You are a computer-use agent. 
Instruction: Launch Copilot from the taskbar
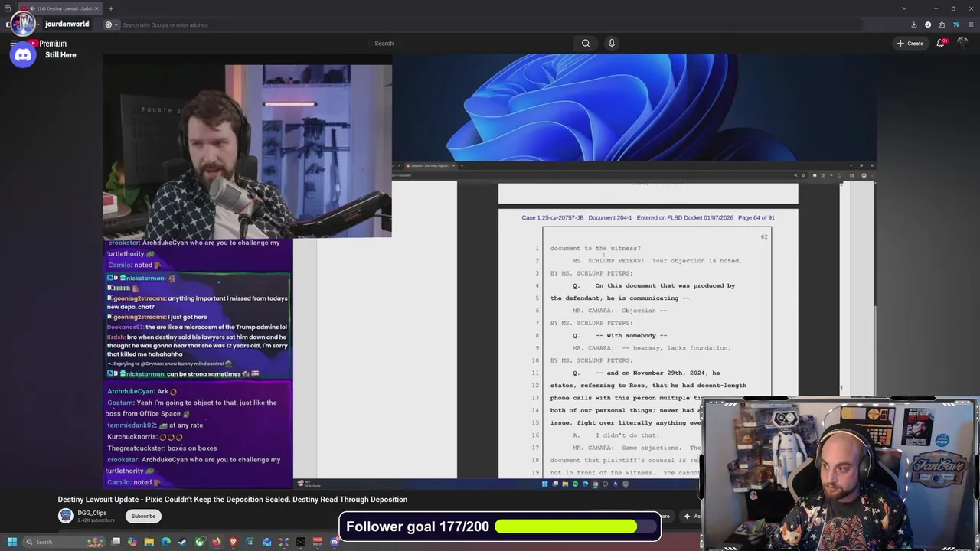[132, 542]
